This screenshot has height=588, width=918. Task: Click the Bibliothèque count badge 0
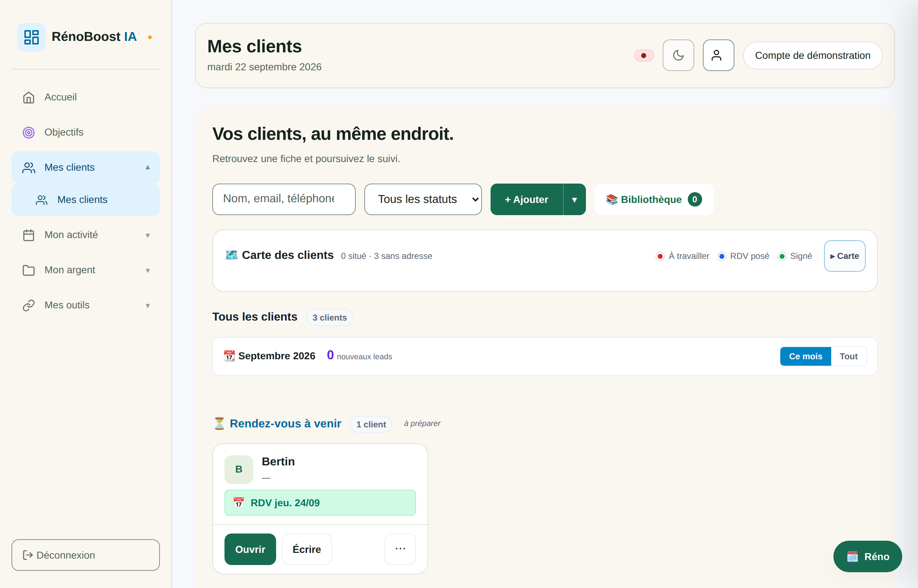[x=695, y=199]
